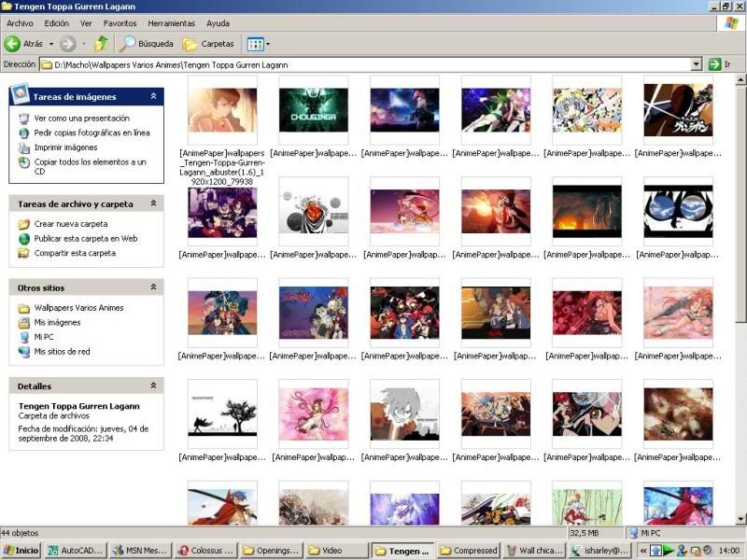Click the Mis sitios de red link
This screenshot has height=560, width=747.
62,352
